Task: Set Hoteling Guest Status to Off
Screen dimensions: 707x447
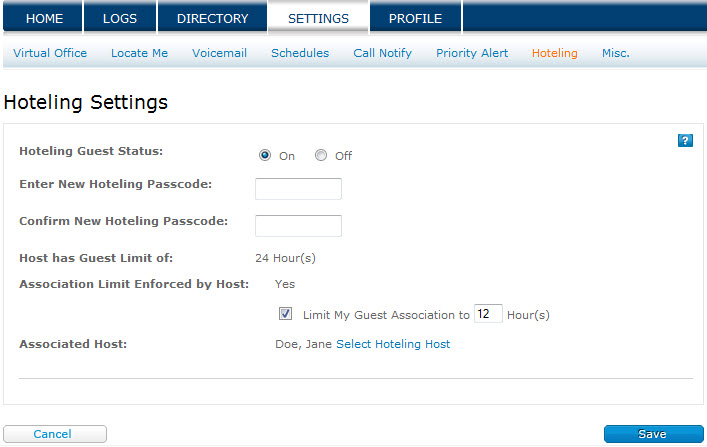Action: tap(321, 155)
